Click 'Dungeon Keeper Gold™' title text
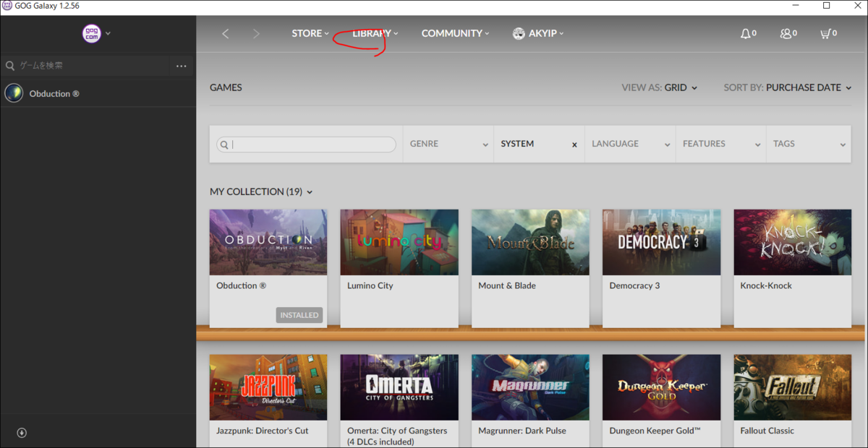This screenshot has width=868, height=448. click(x=655, y=431)
